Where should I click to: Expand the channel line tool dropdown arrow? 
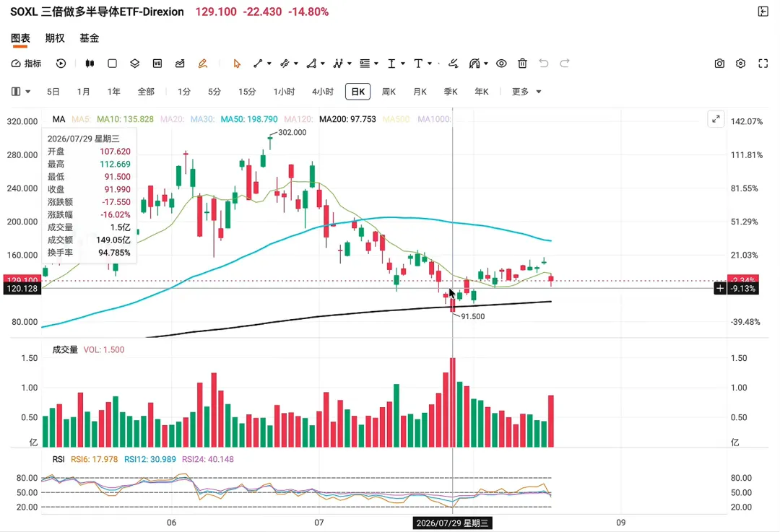(x=296, y=63)
